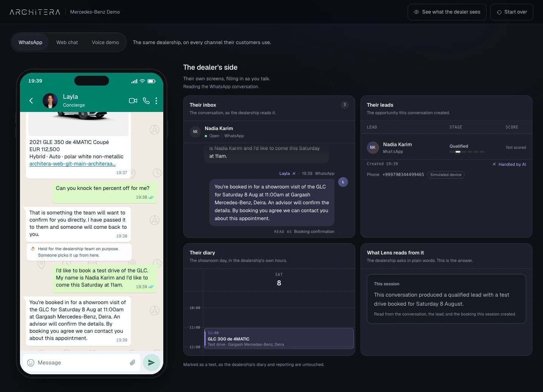The width and height of the screenshot is (543, 392).
Task: Start a video call with Layla
Action: click(x=133, y=101)
